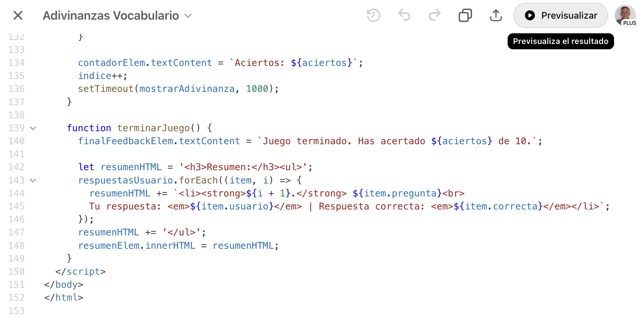Click the Adivinanzas Vocabulario title text
Image resolution: width=644 pixels, height=327 pixels.
point(111,16)
